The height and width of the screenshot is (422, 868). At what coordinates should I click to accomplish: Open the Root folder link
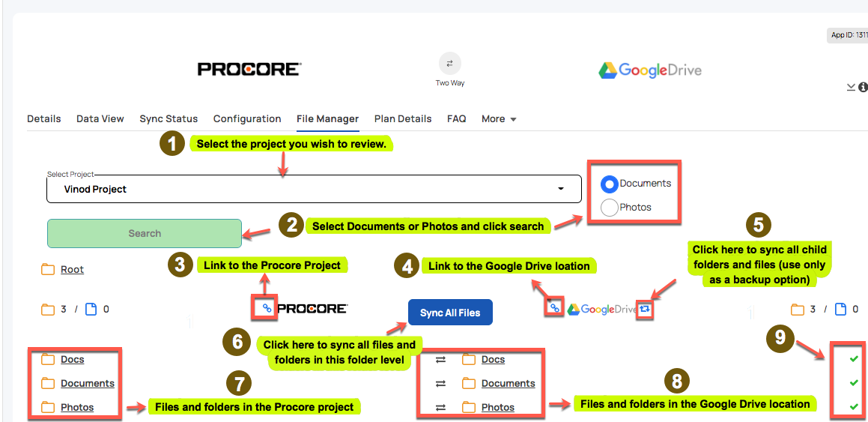click(x=72, y=270)
